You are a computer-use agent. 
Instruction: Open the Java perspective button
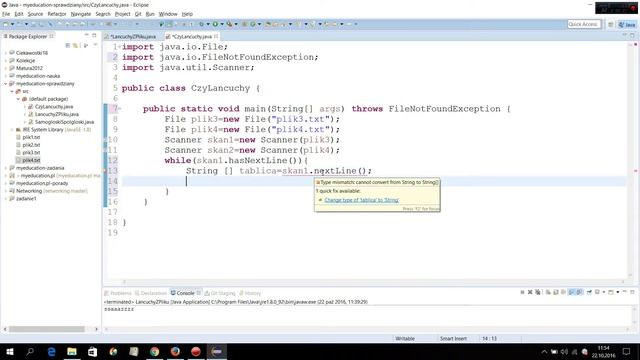(x=627, y=24)
